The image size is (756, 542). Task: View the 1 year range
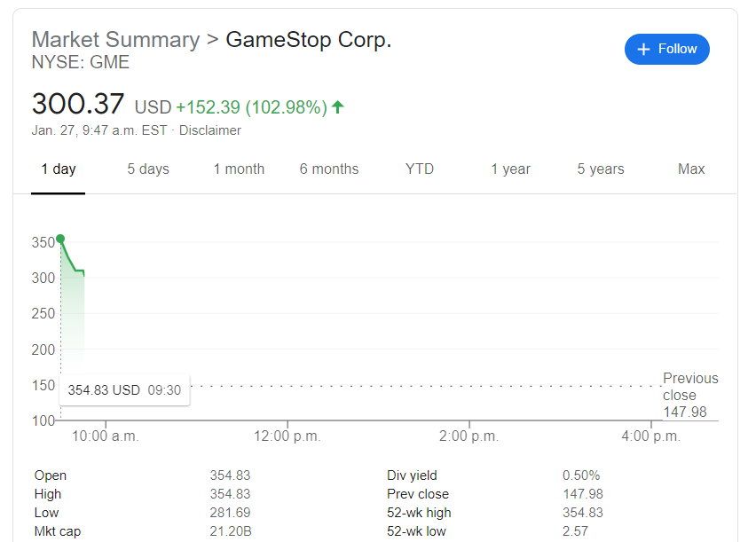click(510, 169)
